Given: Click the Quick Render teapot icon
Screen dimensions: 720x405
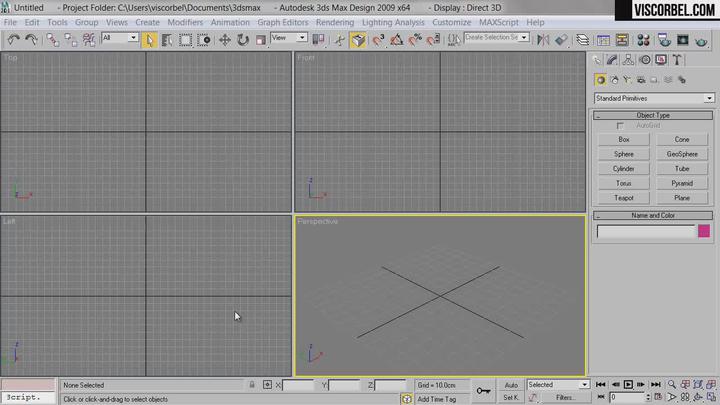Looking at the screenshot, I should point(701,40).
